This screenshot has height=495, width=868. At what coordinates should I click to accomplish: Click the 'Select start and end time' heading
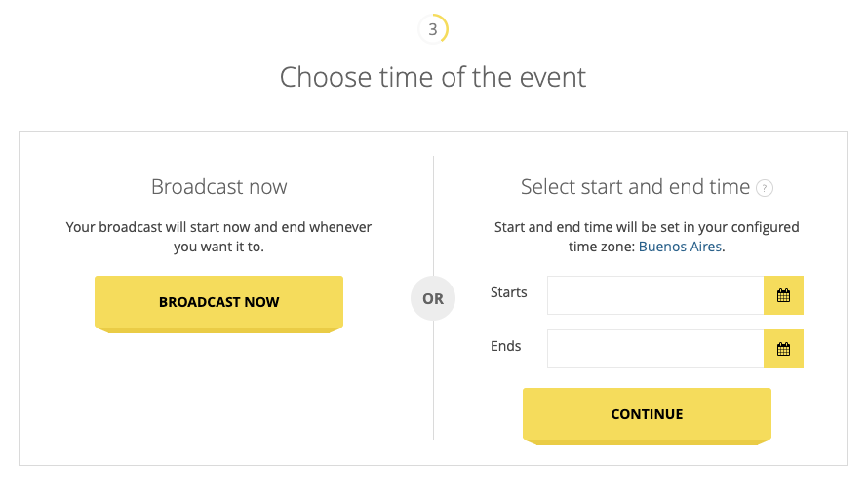click(x=635, y=187)
